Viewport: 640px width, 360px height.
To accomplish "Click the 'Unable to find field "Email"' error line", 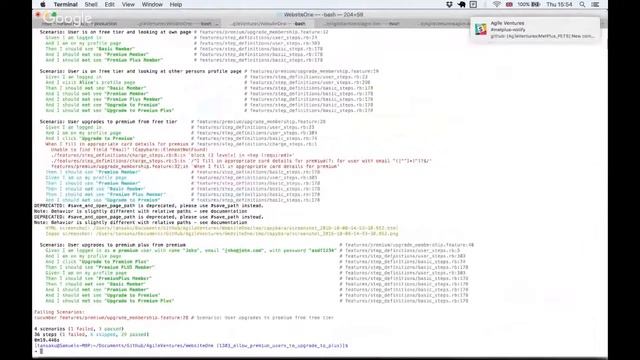I will [129, 150].
